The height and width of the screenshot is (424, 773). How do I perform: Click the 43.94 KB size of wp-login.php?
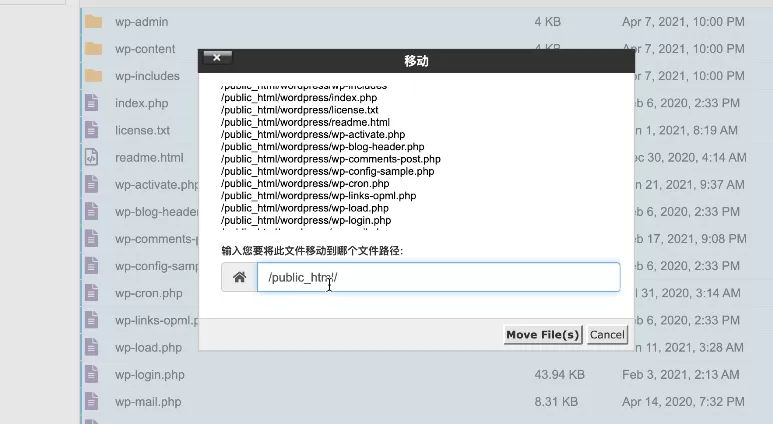click(560, 375)
